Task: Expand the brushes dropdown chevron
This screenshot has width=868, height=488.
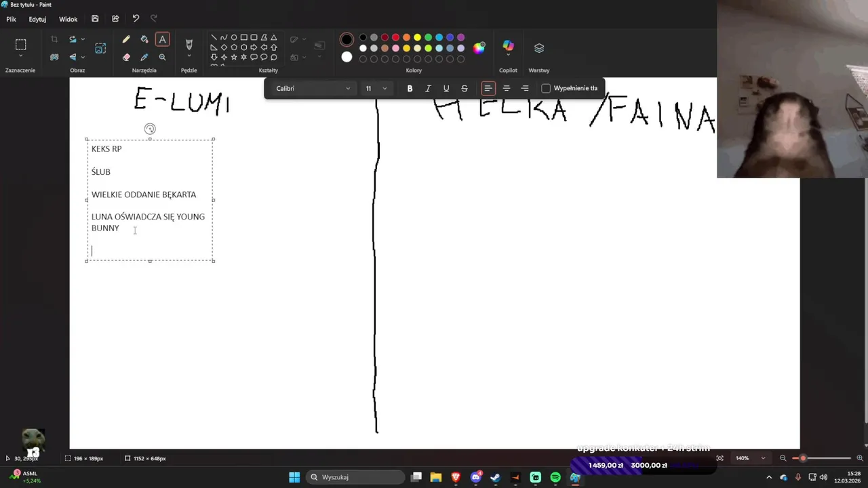Action: click(x=189, y=56)
